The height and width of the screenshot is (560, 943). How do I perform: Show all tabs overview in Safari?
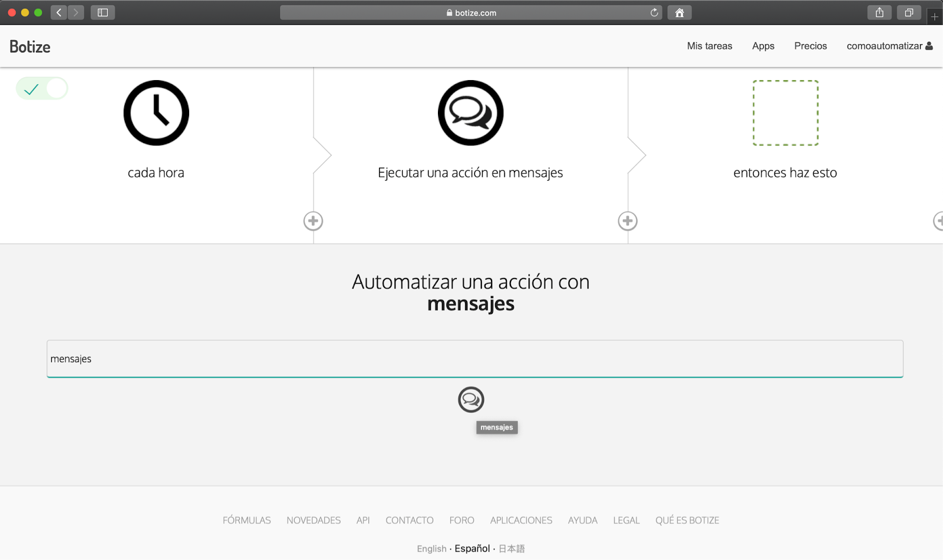pyautogui.click(x=909, y=12)
